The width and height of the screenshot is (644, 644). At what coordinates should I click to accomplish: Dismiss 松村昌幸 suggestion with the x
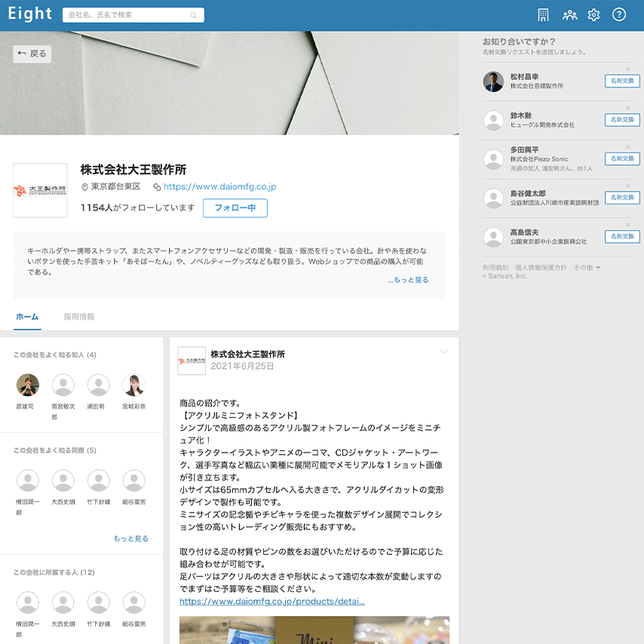point(628,69)
